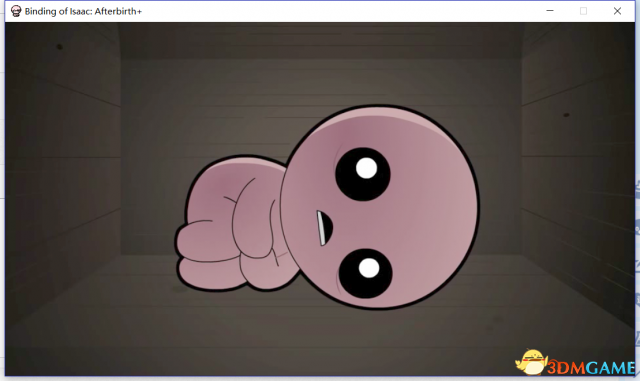This screenshot has width=640, height=381.
Task: Click Isaac's curled-up pink body
Action: [235, 223]
